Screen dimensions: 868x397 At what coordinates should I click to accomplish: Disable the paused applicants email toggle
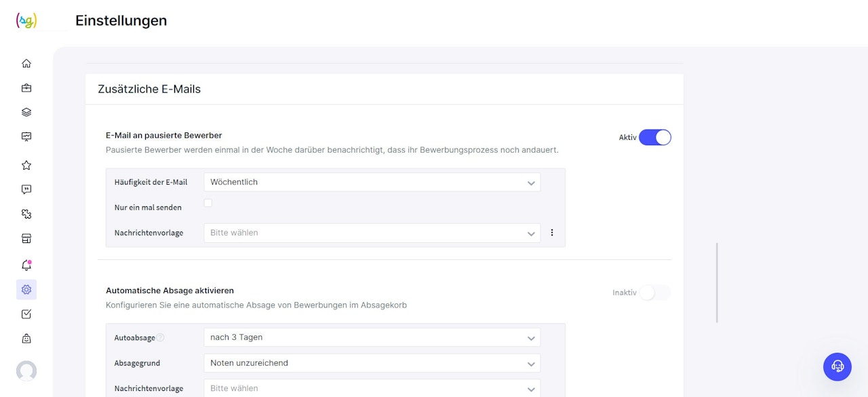coord(654,138)
